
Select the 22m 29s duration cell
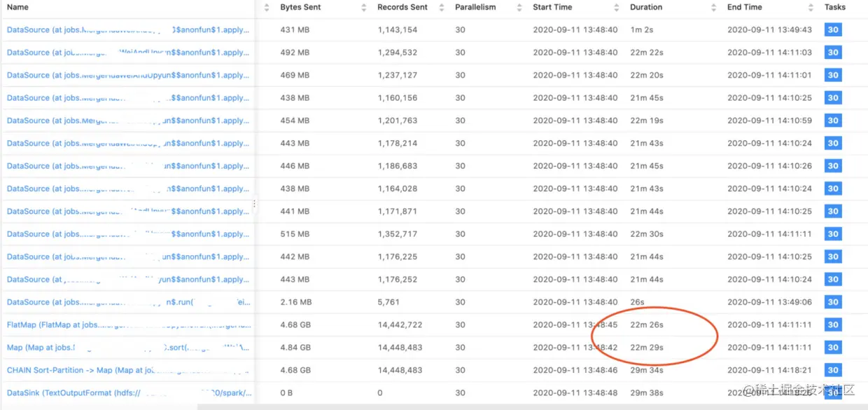(x=647, y=348)
